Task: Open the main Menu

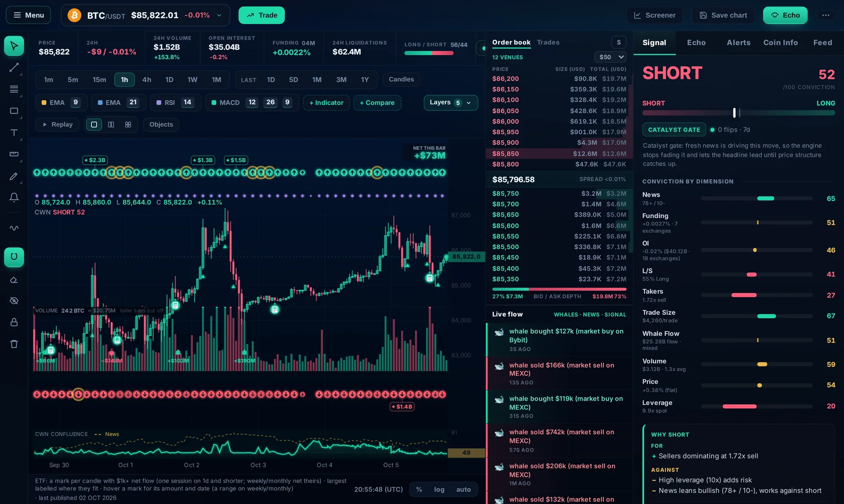Action: click(x=28, y=15)
